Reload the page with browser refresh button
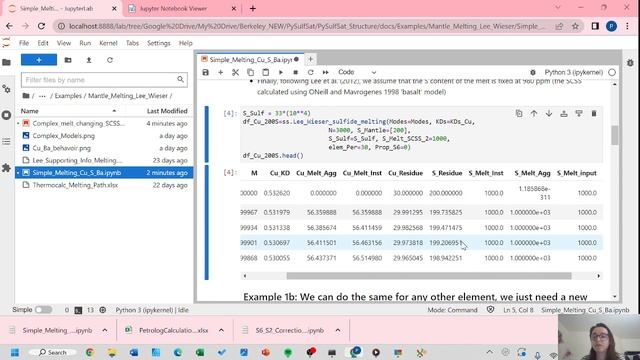 point(41,26)
